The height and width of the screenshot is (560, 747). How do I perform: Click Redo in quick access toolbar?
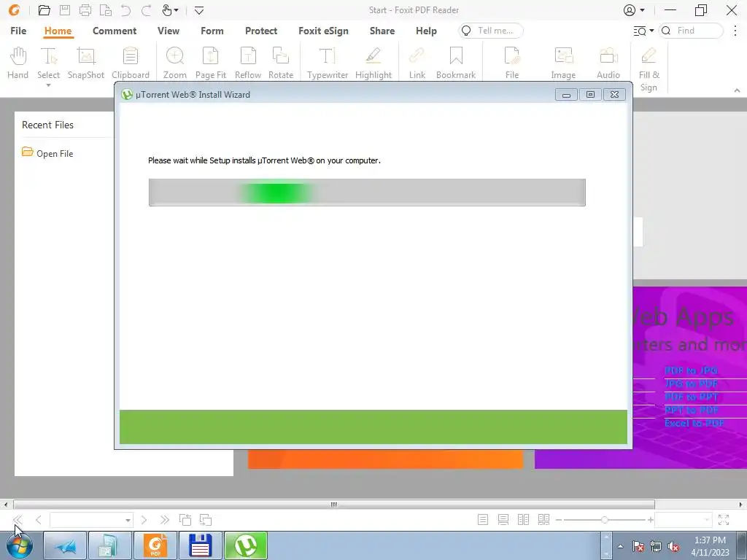(146, 10)
